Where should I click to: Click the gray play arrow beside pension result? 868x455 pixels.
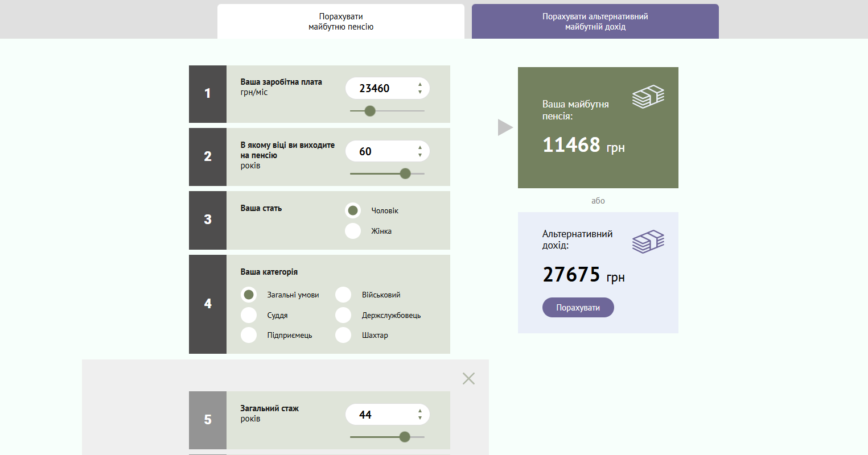tap(505, 127)
